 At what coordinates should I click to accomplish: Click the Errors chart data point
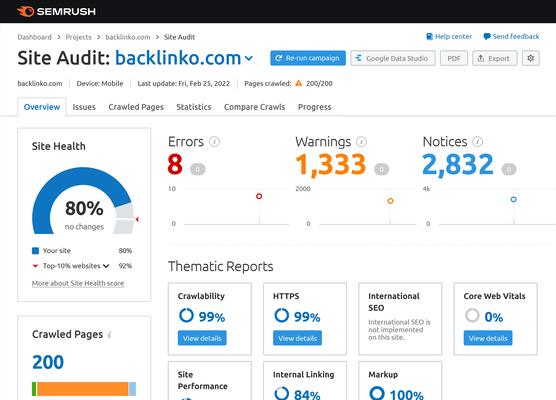(259, 196)
